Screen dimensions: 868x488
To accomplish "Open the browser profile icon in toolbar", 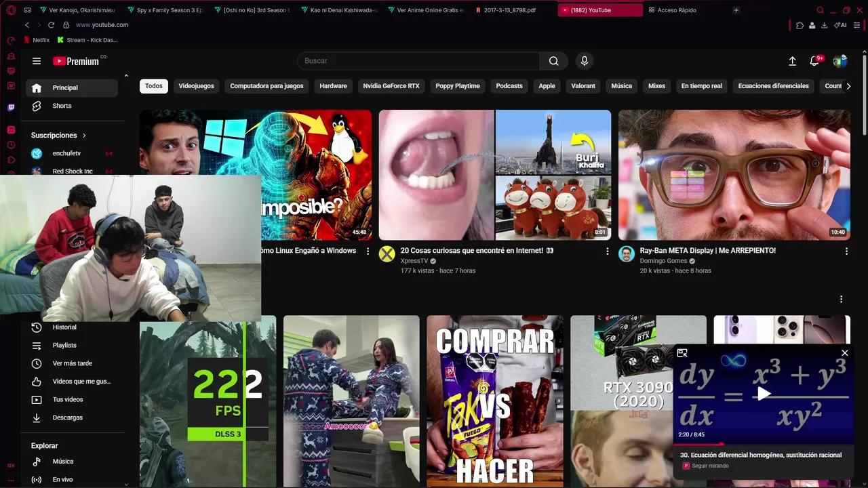I will click(x=812, y=25).
